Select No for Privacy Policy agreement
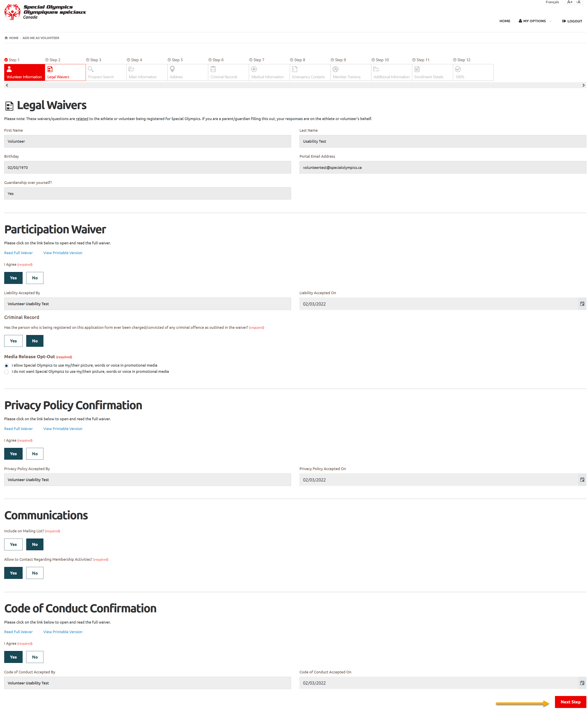 click(x=35, y=454)
